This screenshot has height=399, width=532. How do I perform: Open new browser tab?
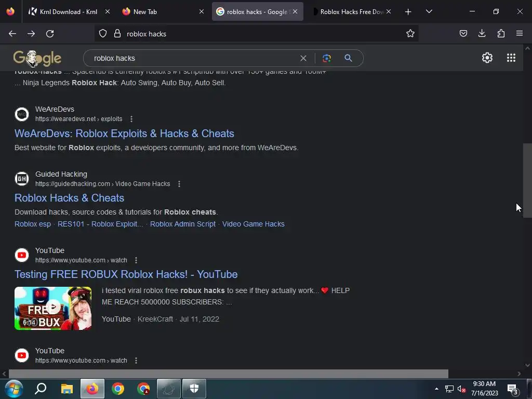pyautogui.click(x=408, y=12)
